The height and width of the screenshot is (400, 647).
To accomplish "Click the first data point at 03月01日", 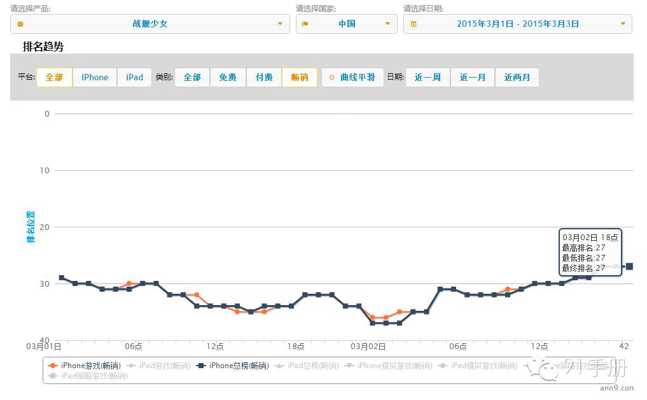I will pos(61,278).
